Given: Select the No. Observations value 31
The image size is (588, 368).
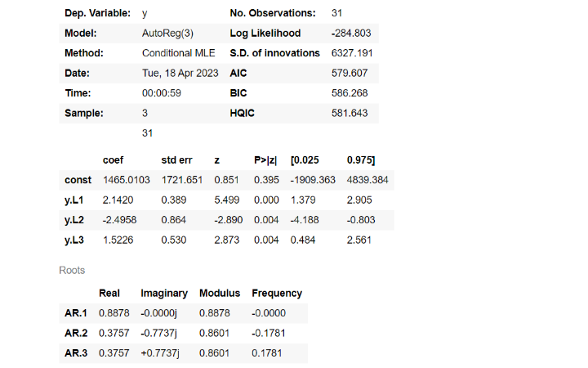Looking at the screenshot, I should pos(336,13).
